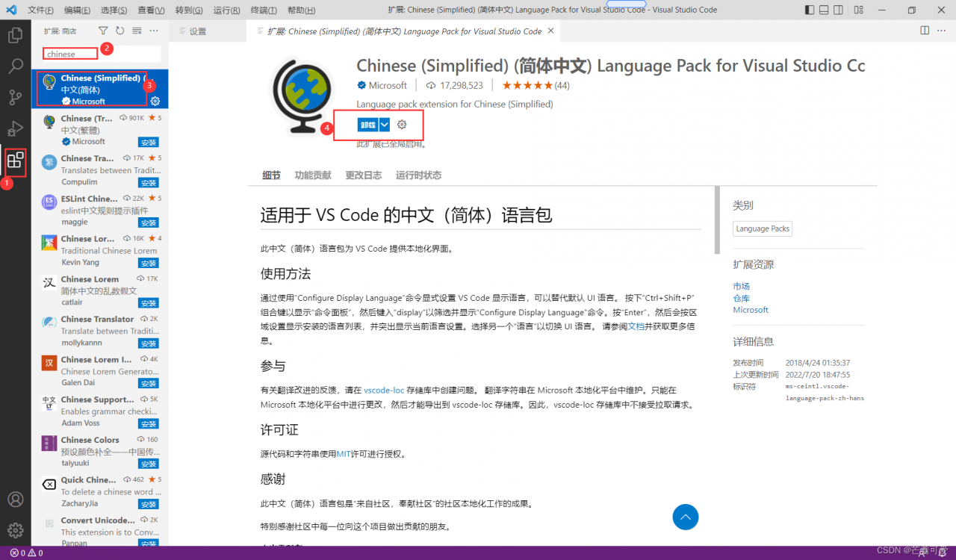Toggle primary side bar visibility
Viewport: 956px width, 560px height.
(810, 10)
